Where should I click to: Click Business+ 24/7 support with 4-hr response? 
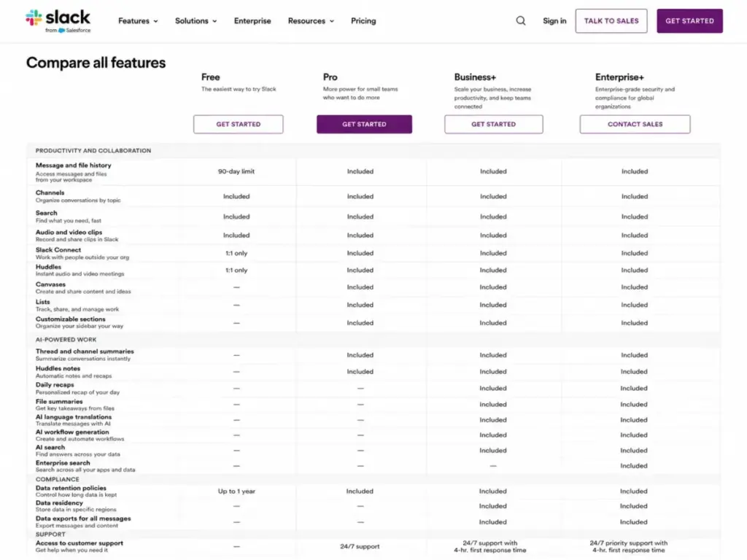pos(489,547)
